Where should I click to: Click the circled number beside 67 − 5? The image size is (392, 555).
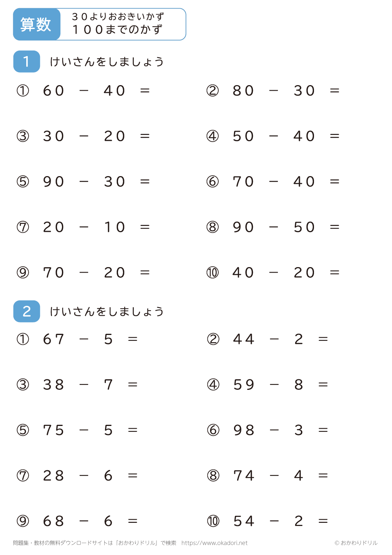pyautogui.click(x=23, y=339)
